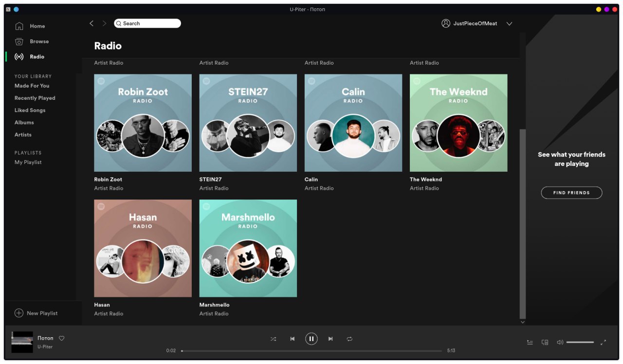The width and height of the screenshot is (623, 364).
Task: Pause the current song
Action: (311, 339)
